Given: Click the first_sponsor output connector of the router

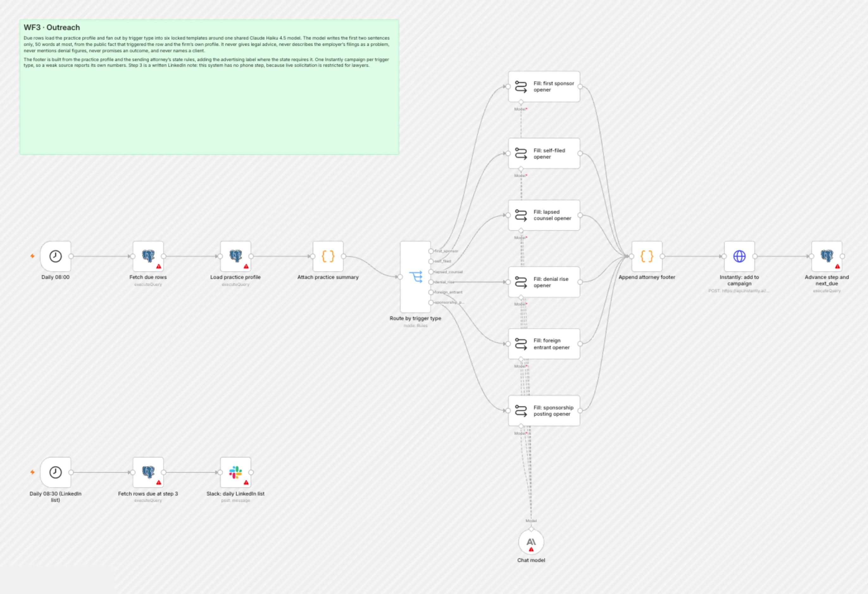Looking at the screenshot, I should click(431, 251).
